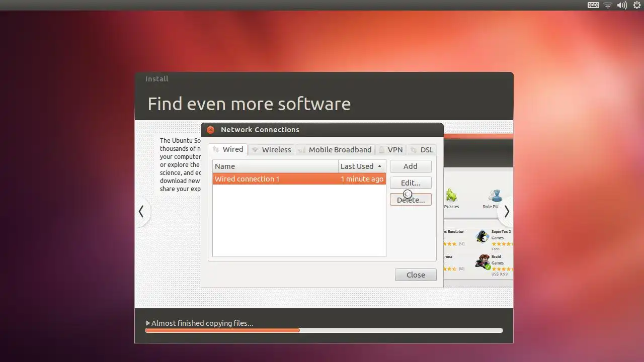
Task: Select the Wired connection 1 row
Action: pos(299,179)
